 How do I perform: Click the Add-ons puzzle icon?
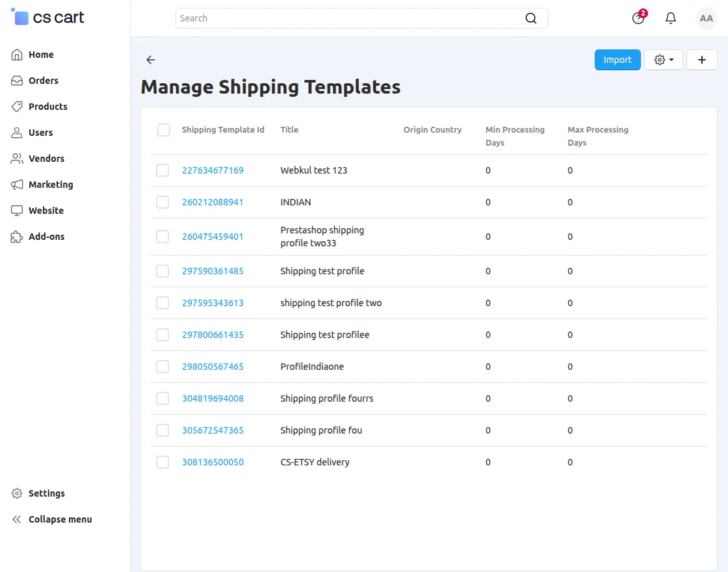tap(17, 237)
